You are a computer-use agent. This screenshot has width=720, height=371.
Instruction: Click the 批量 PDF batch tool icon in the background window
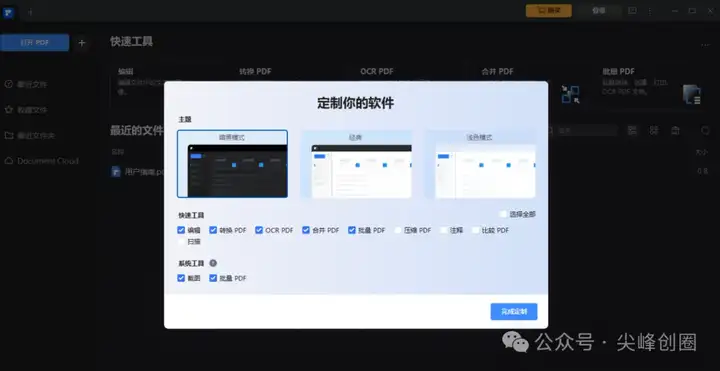point(692,94)
